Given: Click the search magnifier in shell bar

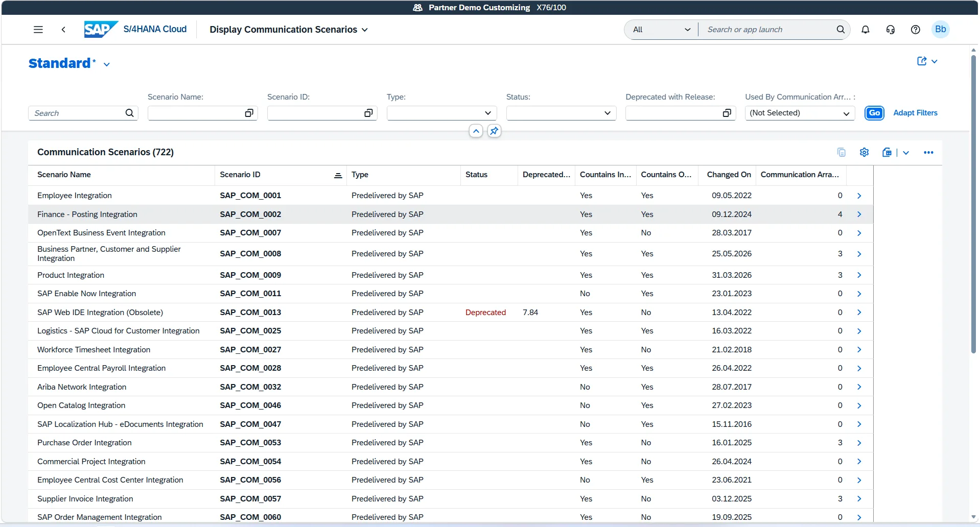Looking at the screenshot, I should 841,30.
